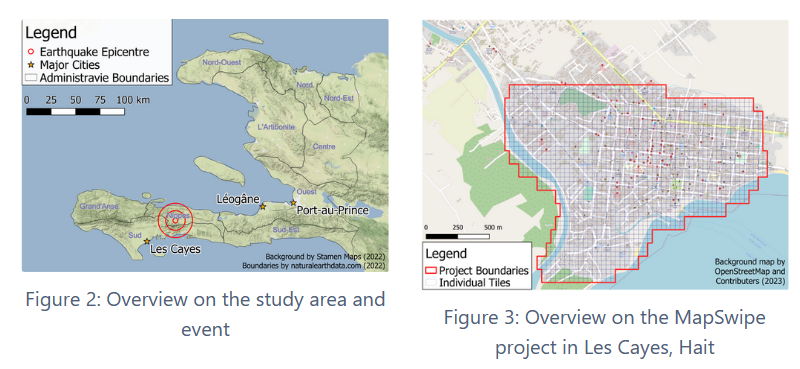Click the Grand'Anse region label
Screen dimensions: 800x369
tap(99, 206)
